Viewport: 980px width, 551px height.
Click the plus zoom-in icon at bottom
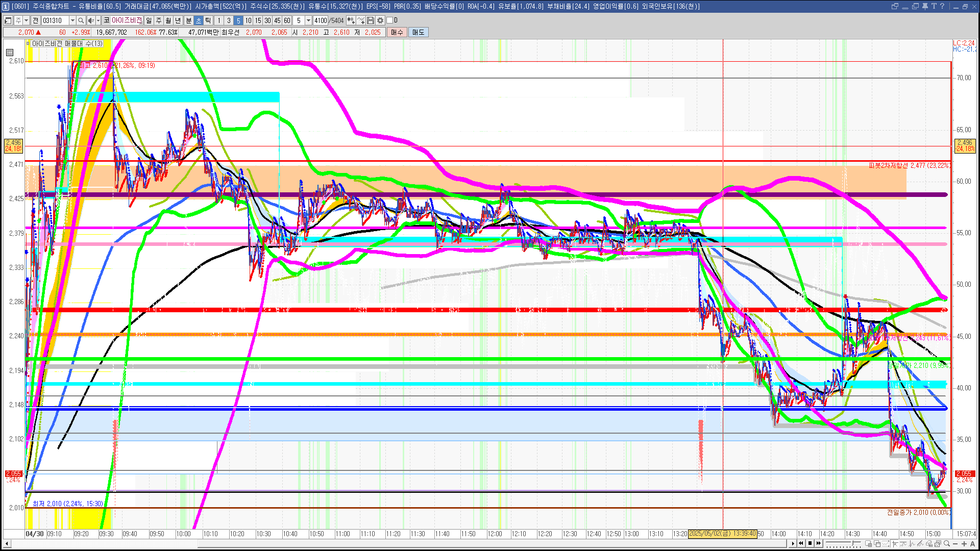coord(964,544)
